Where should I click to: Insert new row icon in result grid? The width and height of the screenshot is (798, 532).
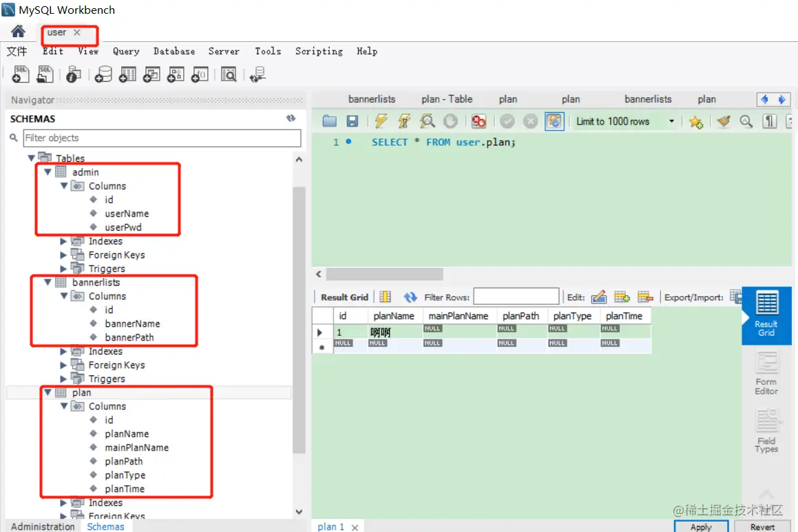(622, 297)
